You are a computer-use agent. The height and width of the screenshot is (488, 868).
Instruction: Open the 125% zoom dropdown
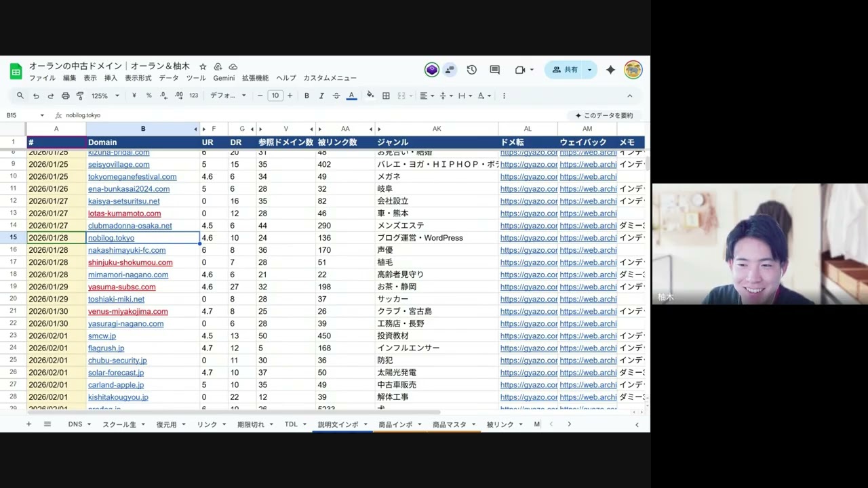coord(105,96)
